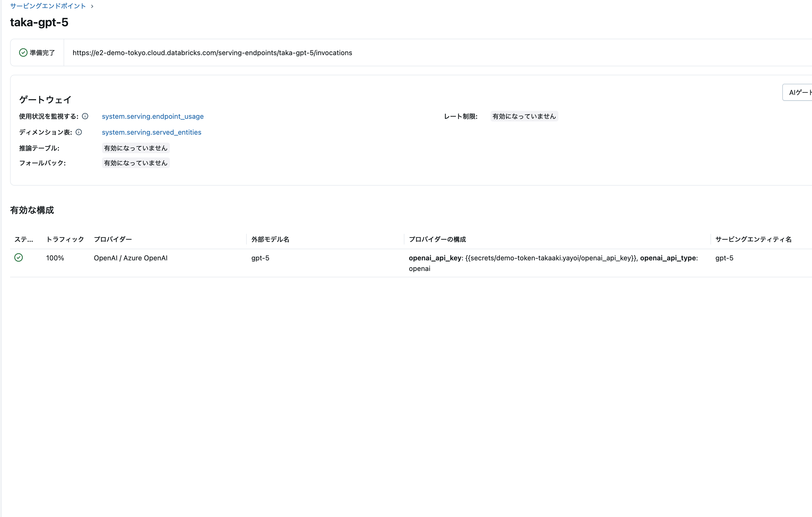Open the system.serving.endpoint_usage table link
This screenshot has width=812, height=517.
153,116
